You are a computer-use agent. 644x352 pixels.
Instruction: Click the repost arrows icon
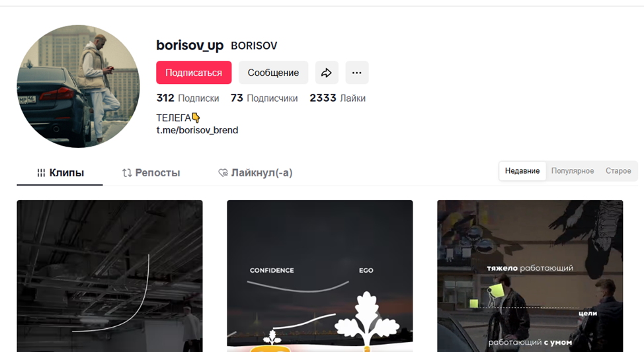pos(127,173)
